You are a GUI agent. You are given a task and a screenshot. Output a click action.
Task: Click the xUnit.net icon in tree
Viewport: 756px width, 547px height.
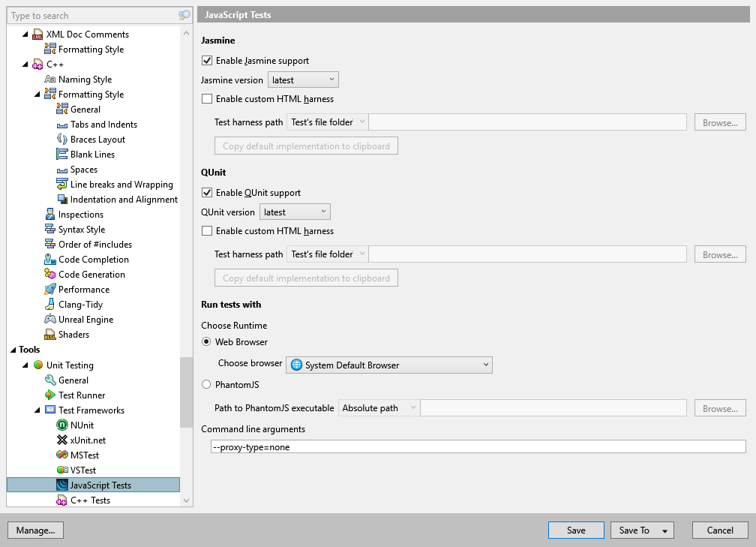[62, 440]
